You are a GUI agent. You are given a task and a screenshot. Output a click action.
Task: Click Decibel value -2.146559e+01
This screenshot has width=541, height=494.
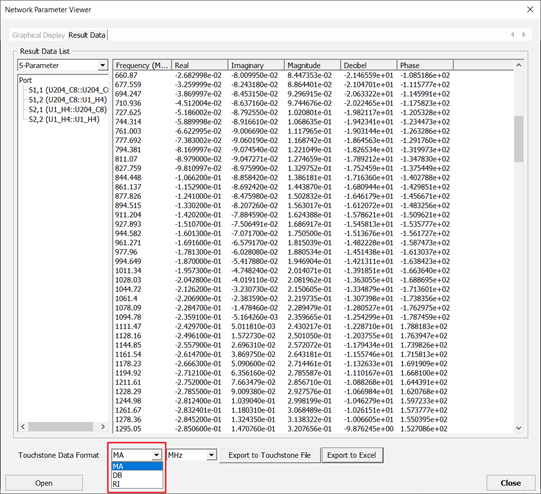368,75
